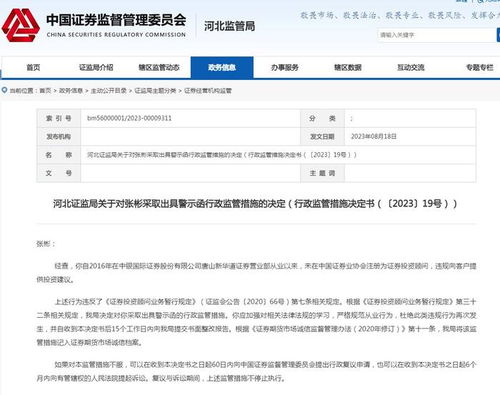500x395 pixels.
Task: Focus the keyword search input field
Action: pyautogui.click(x=437, y=35)
